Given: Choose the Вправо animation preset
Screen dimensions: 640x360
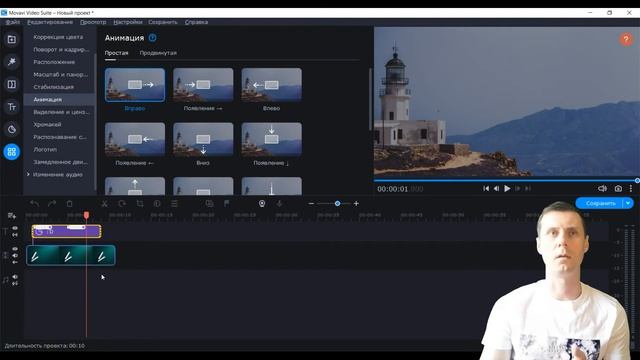Looking at the screenshot, I should (x=135, y=85).
